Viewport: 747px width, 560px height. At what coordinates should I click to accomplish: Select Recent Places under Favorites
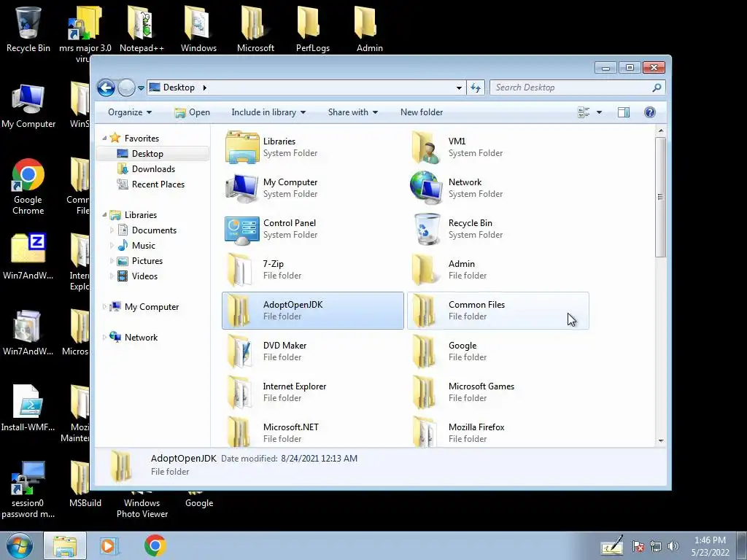coord(158,184)
